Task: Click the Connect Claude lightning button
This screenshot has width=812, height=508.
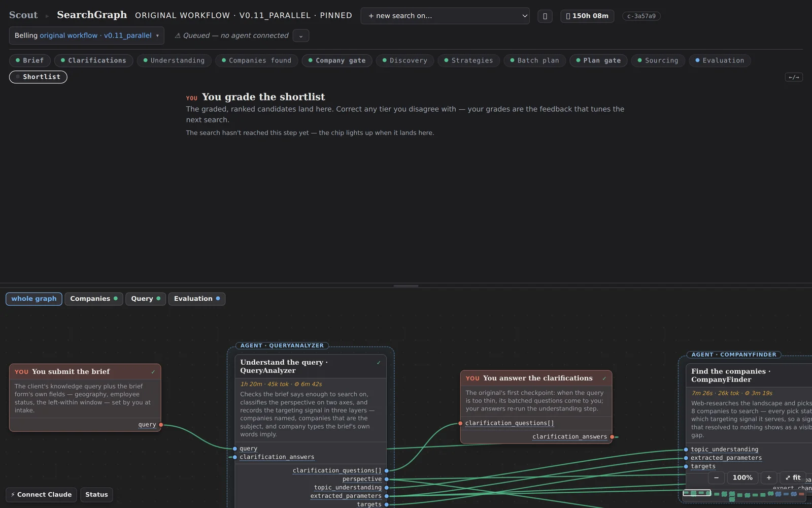Action: 41,495
